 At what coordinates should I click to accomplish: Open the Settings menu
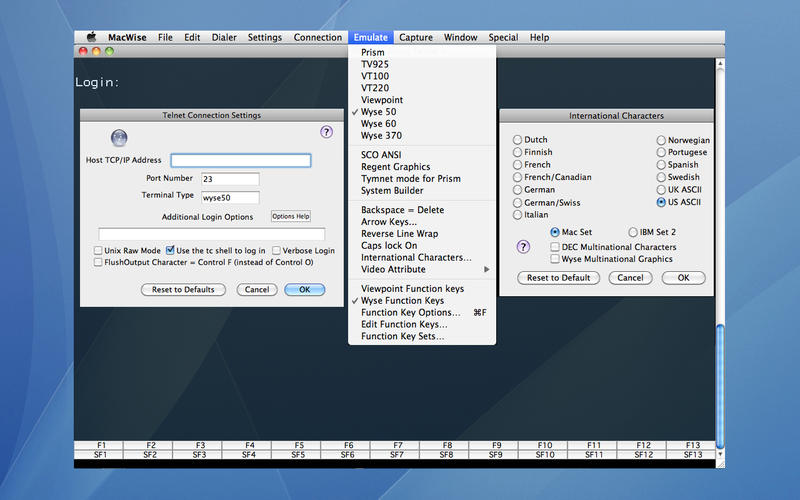click(x=264, y=37)
